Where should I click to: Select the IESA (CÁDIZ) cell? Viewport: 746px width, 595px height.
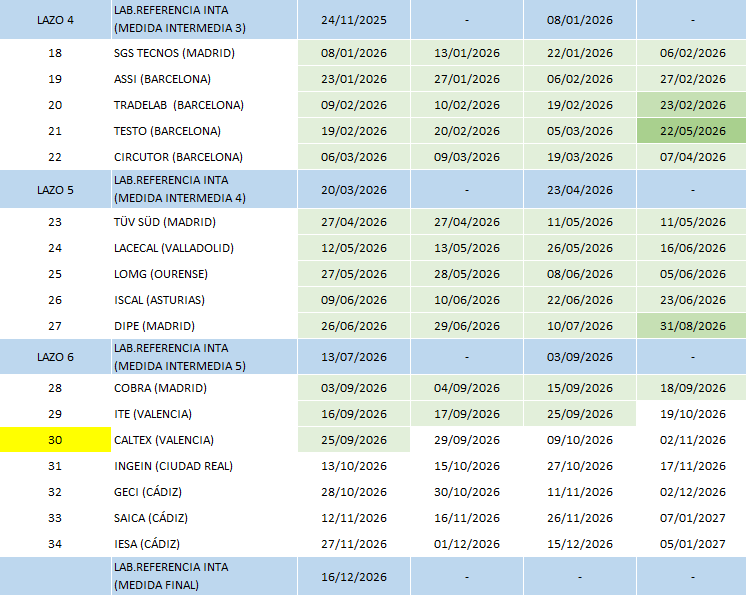204,544
